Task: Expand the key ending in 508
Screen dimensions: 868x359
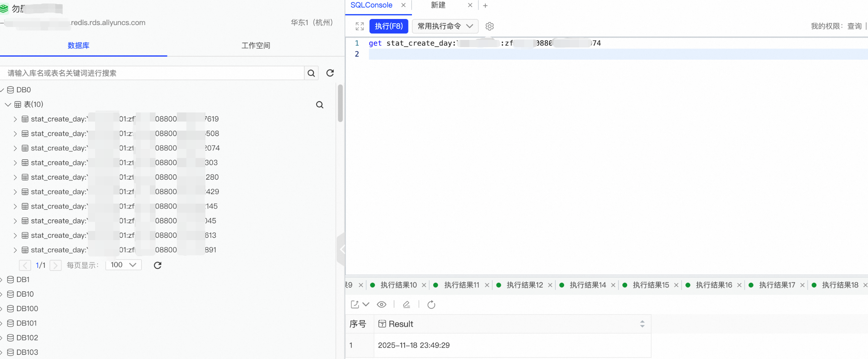Action: tap(15, 134)
